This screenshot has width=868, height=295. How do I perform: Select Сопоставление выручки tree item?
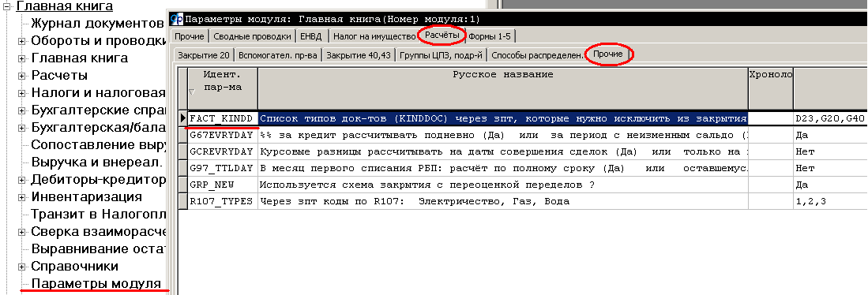[99, 145]
